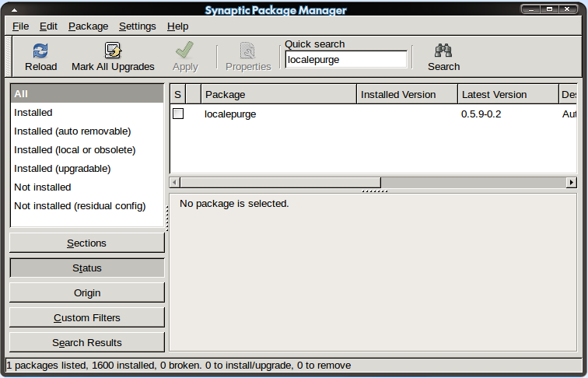The width and height of the screenshot is (588, 378).
Task: Click the Sections filter button
Action: pos(87,243)
